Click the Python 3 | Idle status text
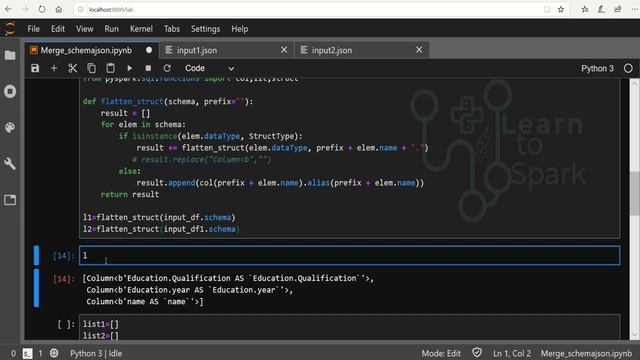 click(96, 353)
